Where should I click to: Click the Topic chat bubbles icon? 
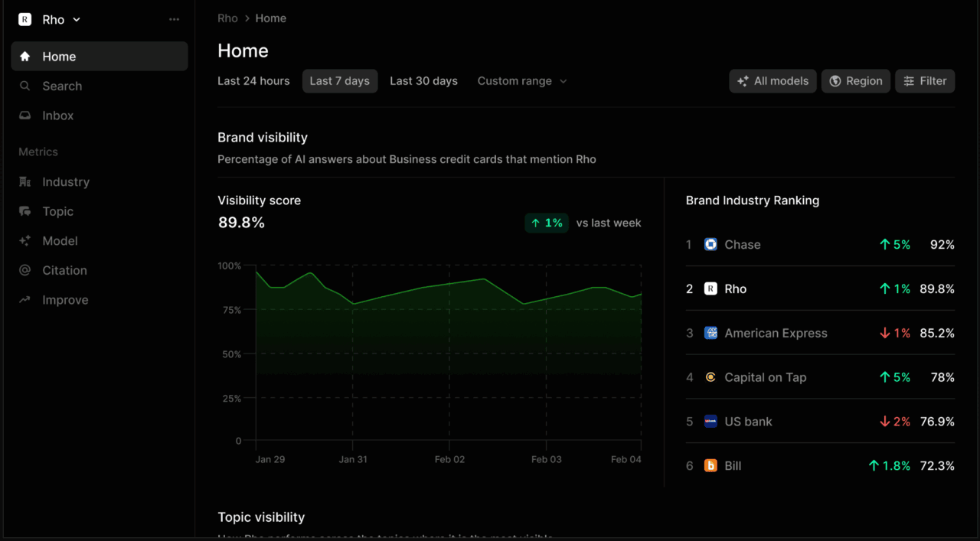coord(25,211)
